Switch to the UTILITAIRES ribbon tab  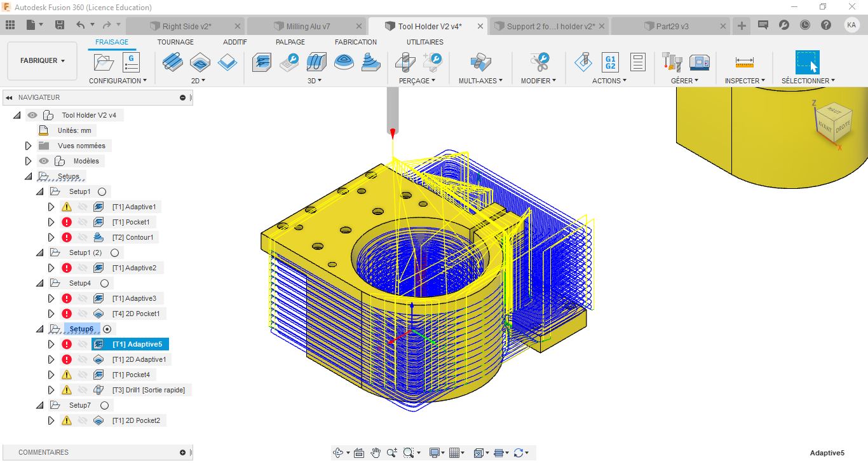click(x=425, y=42)
